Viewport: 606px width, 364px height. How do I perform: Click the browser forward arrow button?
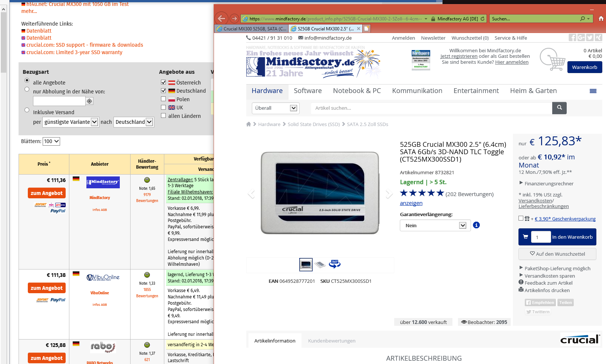[x=234, y=19]
